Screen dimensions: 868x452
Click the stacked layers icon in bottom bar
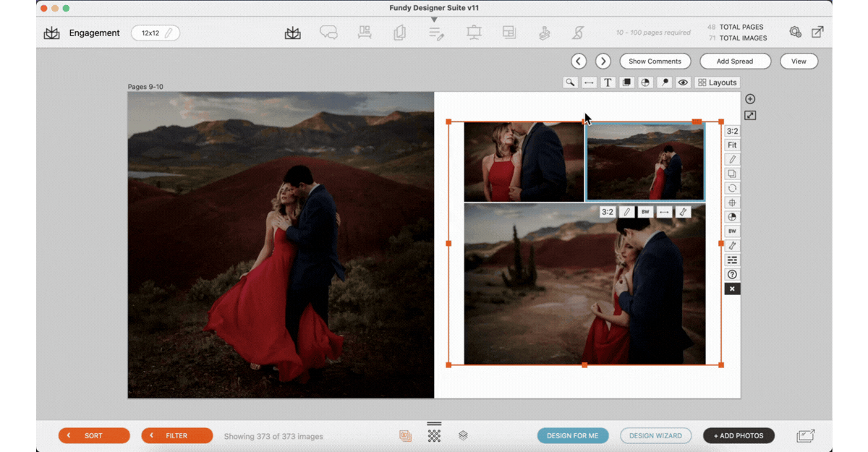point(463,436)
